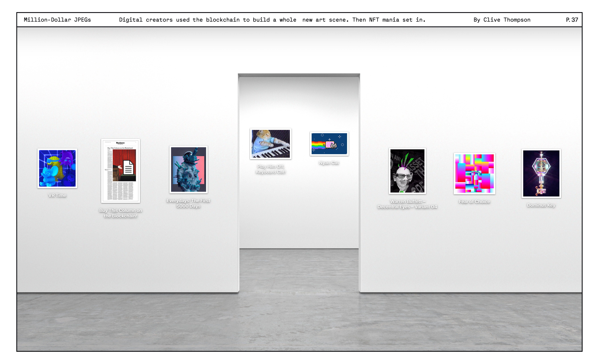Click the Dominus Key artwork image
599x364 pixels.
pos(541,173)
